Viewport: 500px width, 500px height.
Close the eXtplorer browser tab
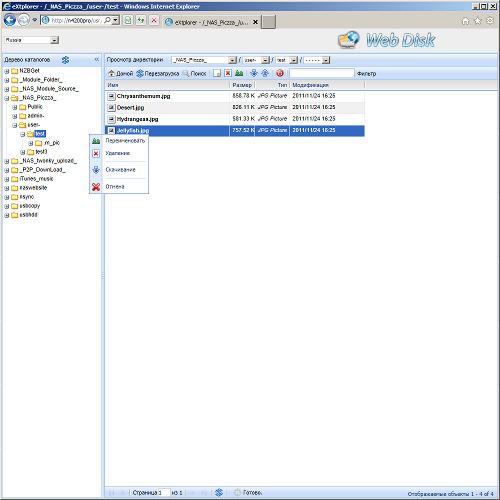pyautogui.click(x=256, y=22)
